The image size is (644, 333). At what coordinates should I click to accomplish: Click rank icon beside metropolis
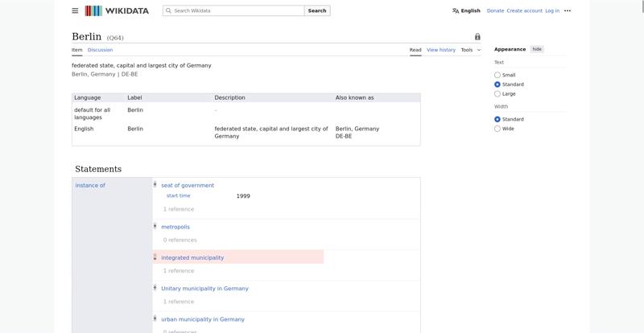click(155, 226)
